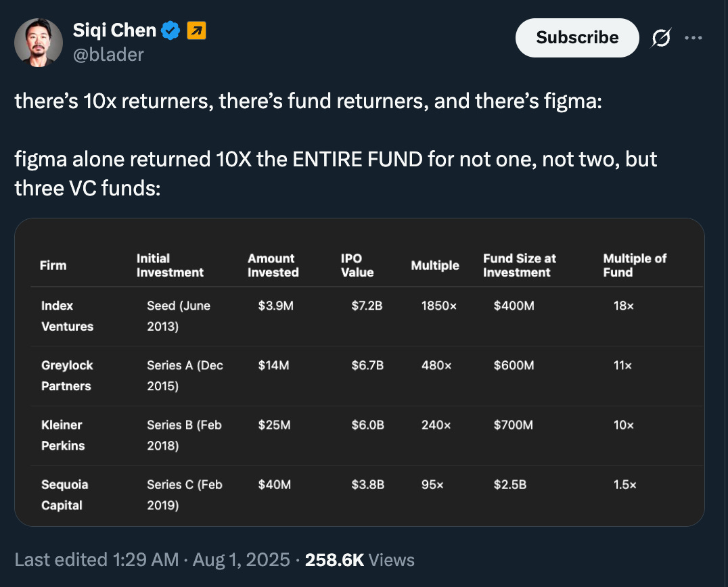
Task: Click the Multiple of Fund column header
Action: (x=635, y=265)
